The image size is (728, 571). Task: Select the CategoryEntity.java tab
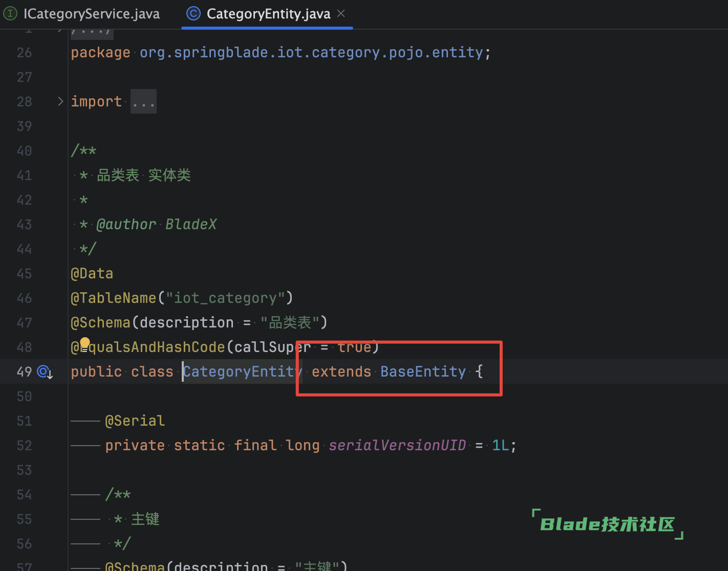(x=268, y=14)
